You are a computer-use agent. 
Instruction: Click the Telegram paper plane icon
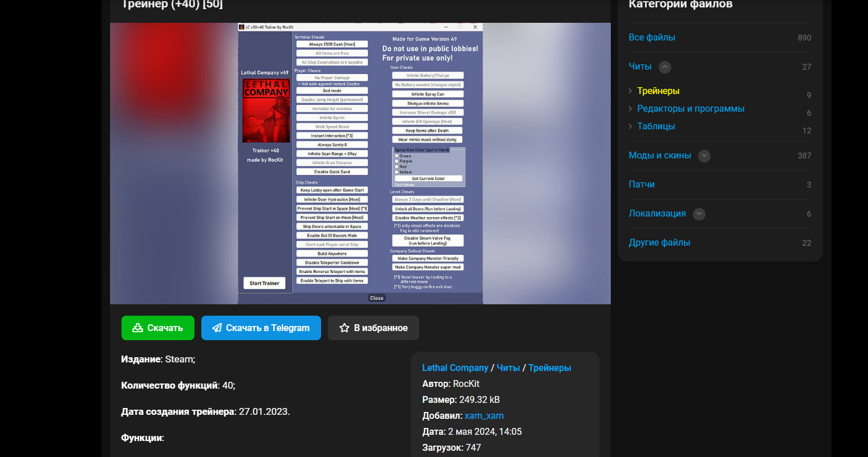pyautogui.click(x=217, y=328)
